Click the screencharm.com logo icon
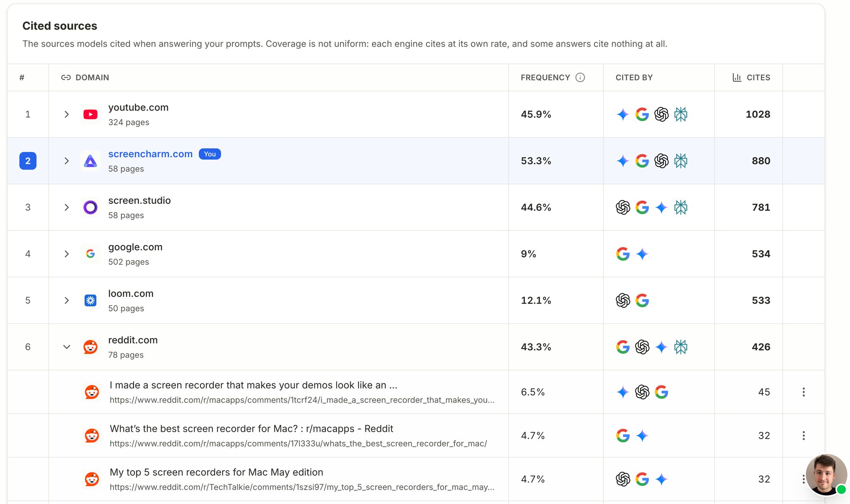The height and width of the screenshot is (504, 850). click(x=90, y=161)
